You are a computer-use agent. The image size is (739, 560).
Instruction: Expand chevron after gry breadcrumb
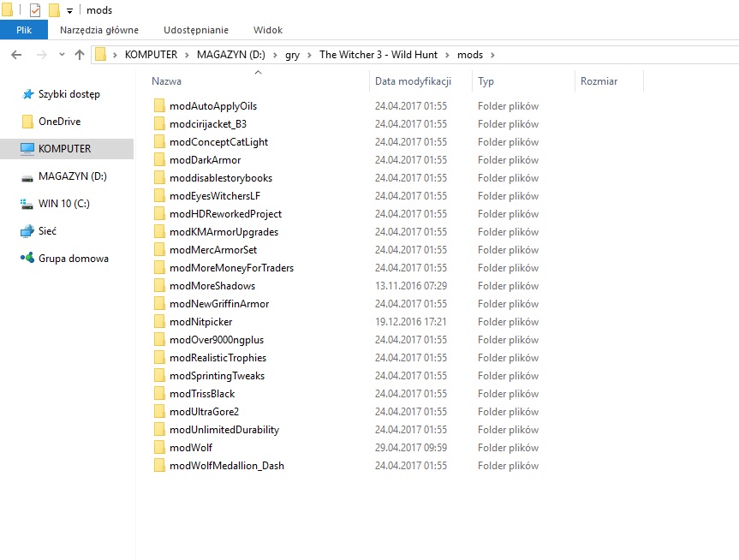(309, 55)
